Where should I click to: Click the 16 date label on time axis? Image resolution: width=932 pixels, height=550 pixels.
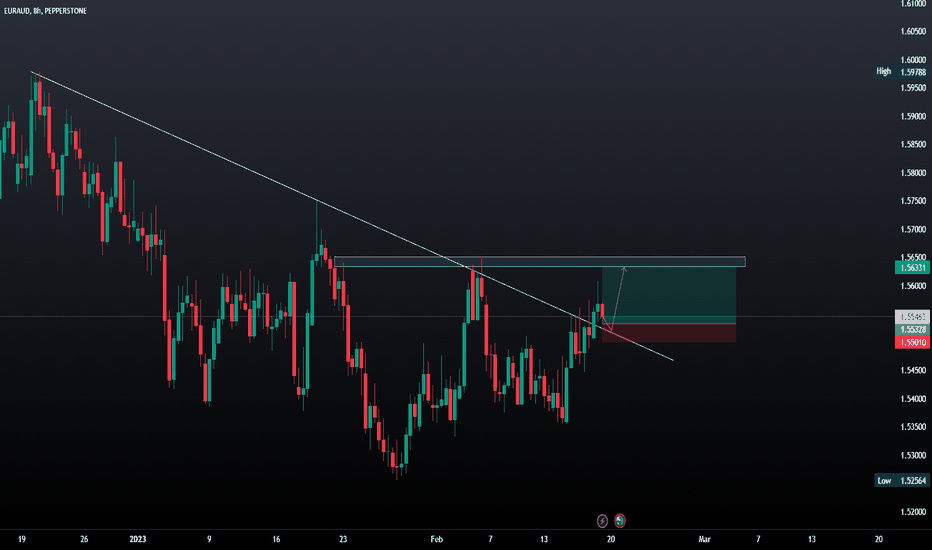click(x=276, y=539)
